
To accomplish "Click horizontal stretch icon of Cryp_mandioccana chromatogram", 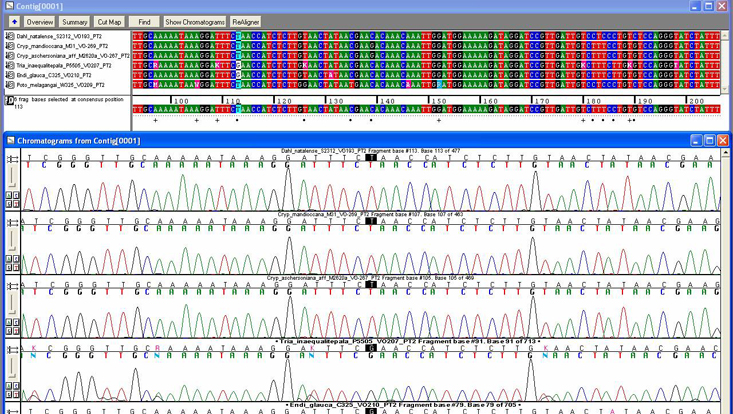I will 13,223.
